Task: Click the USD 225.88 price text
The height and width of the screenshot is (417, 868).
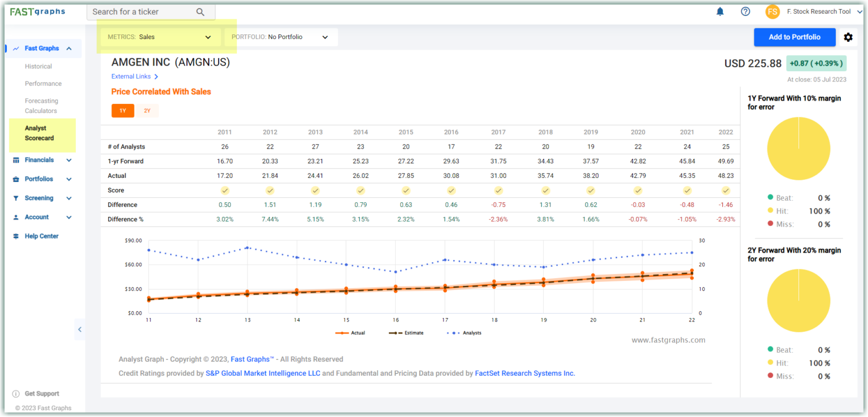Action: click(x=753, y=64)
